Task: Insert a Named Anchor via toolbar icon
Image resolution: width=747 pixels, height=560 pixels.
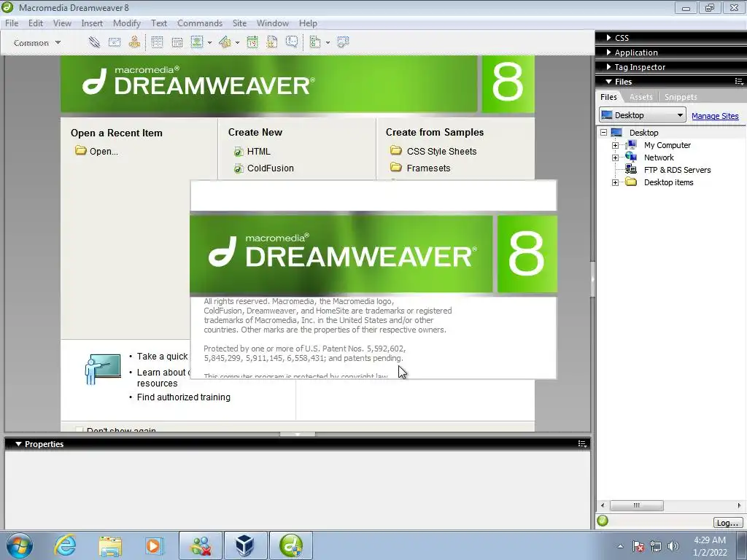Action: click(x=134, y=42)
